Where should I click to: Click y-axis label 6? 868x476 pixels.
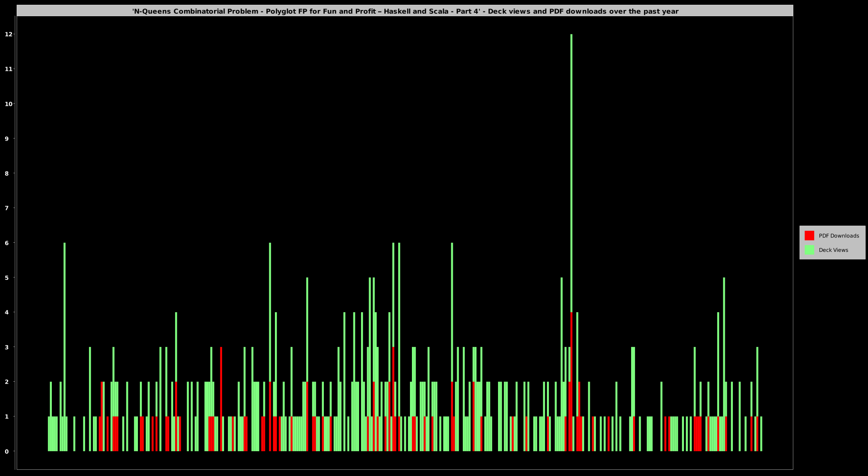7,243
